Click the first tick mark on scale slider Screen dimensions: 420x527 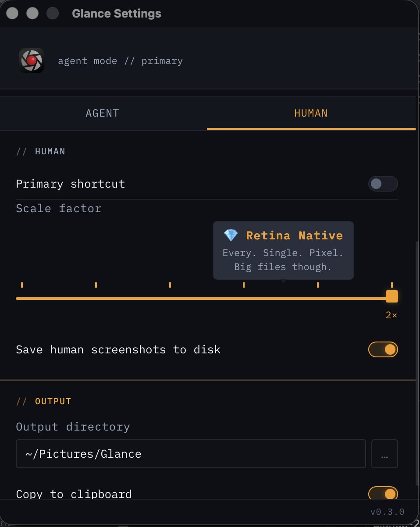coord(22,285)
